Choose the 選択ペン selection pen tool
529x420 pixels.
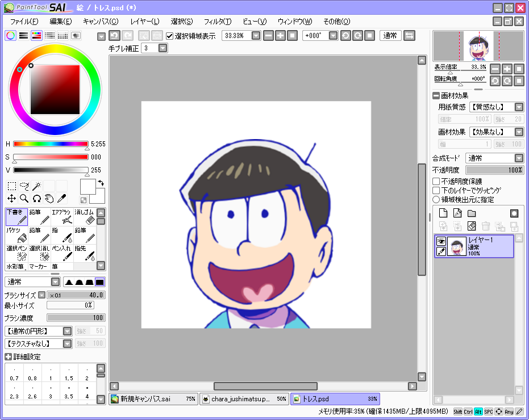pos(16,253)
